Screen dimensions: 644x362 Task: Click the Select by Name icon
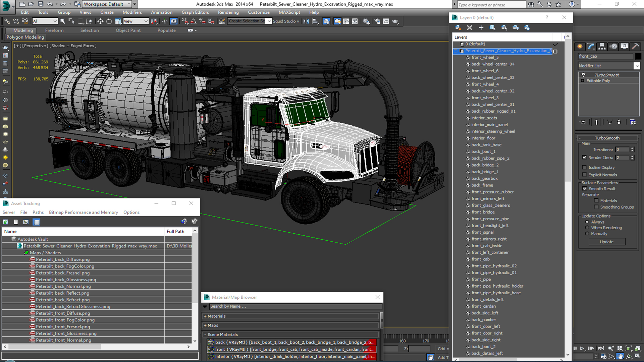click(x=71, y=21)
